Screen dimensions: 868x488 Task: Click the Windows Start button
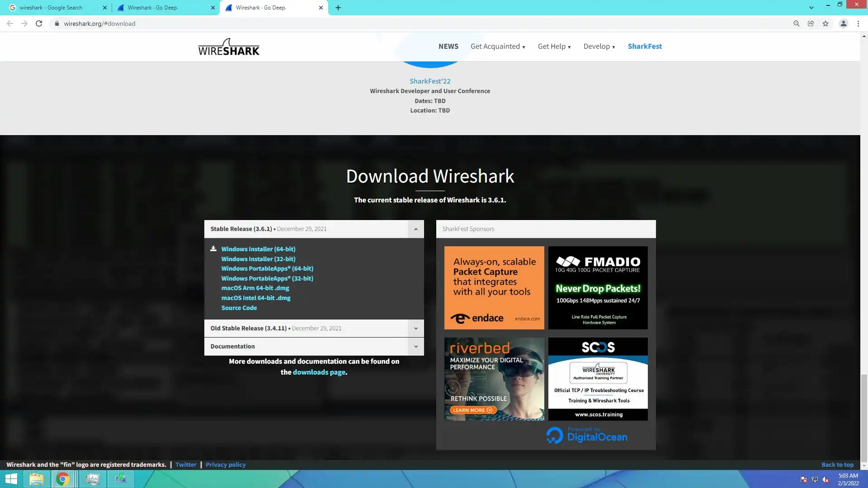click(x=11, y=479)
